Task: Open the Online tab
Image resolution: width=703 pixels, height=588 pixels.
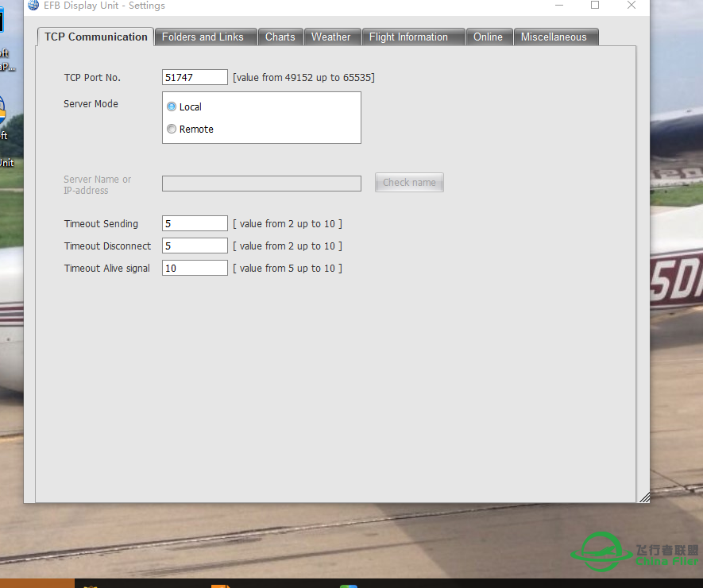Action: coord(488,37)
